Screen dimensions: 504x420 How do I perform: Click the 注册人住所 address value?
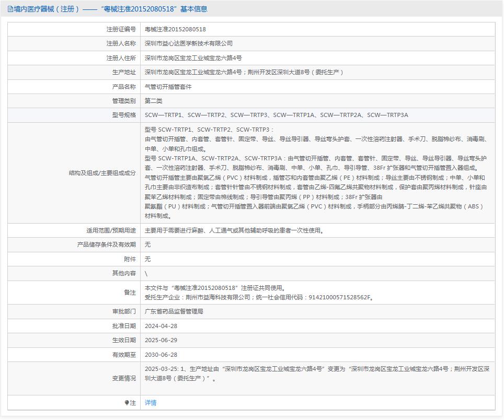tap(193, 58)
